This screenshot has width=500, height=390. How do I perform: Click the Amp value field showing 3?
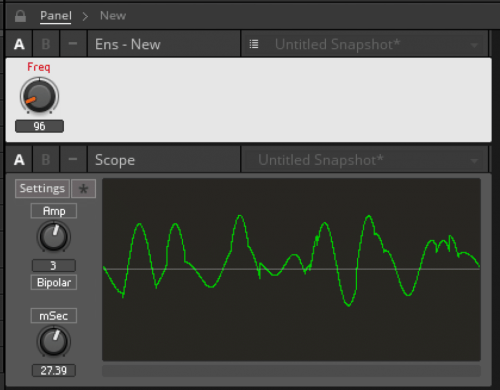click(x=54, y=266)
